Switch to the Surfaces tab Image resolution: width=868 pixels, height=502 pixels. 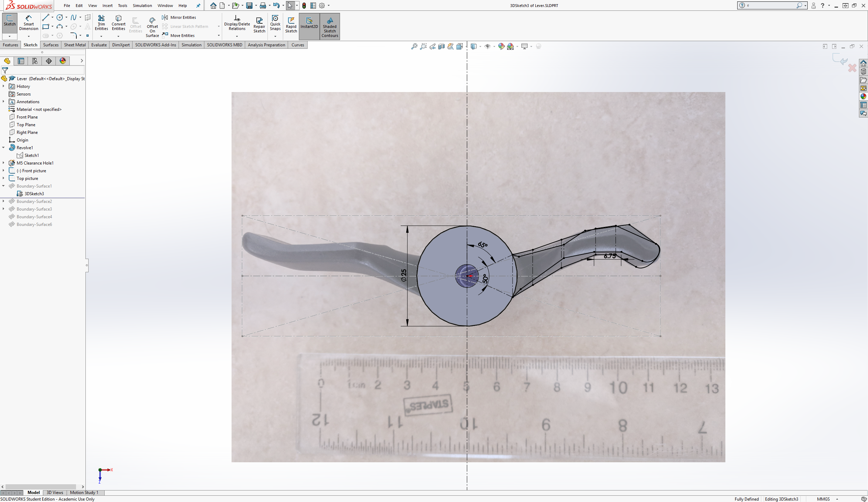click(51, 45)
